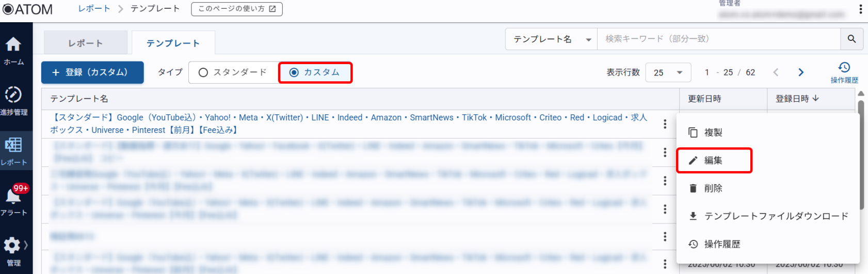Open the このページの使い方 help link
Viewport: 868px width, 274px height.
pyautogui.click(x=237, y=9)
